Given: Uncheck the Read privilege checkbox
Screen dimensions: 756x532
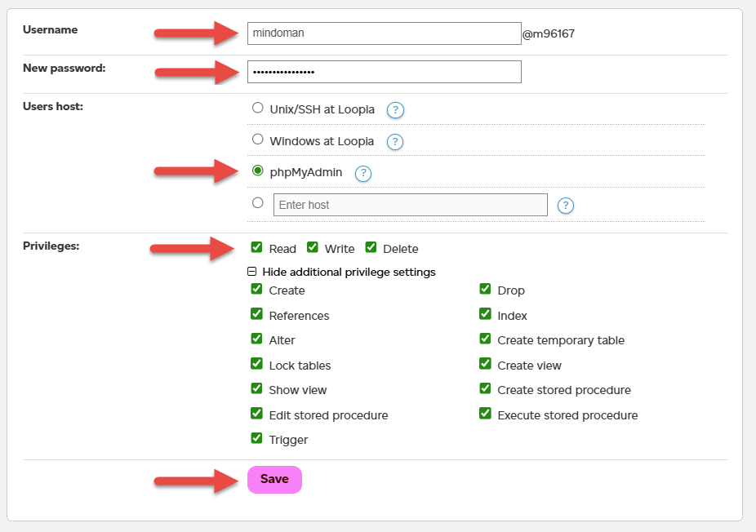Looking at the screenshot, I should tap(257, 247).
